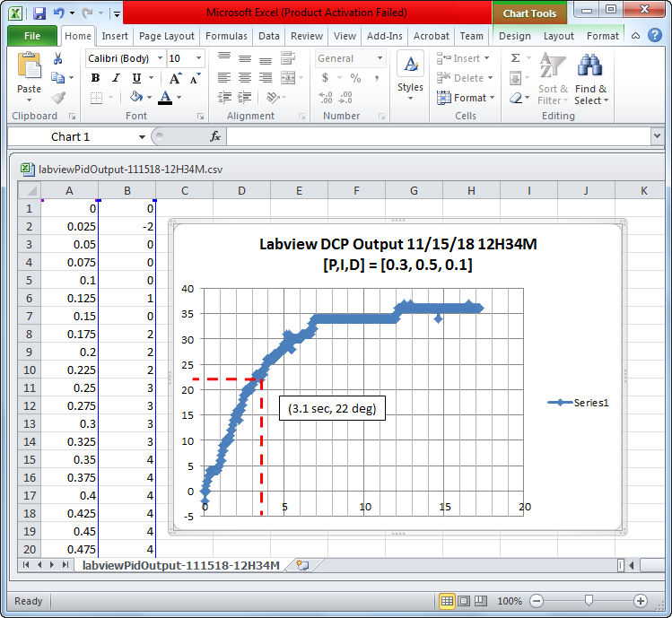Click Increase Decimal icon
Screen dimensions: 672x618
click(326, 98)
